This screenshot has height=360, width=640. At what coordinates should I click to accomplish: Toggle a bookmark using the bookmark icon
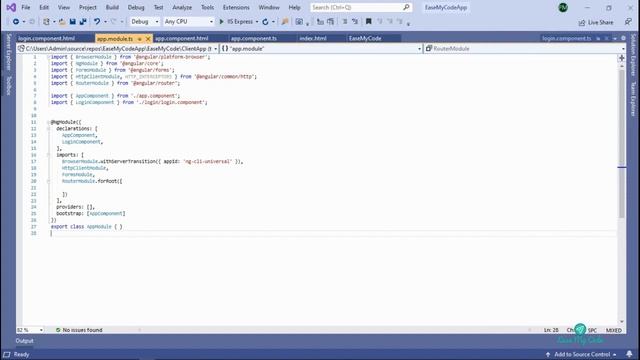tap(369, 22)
